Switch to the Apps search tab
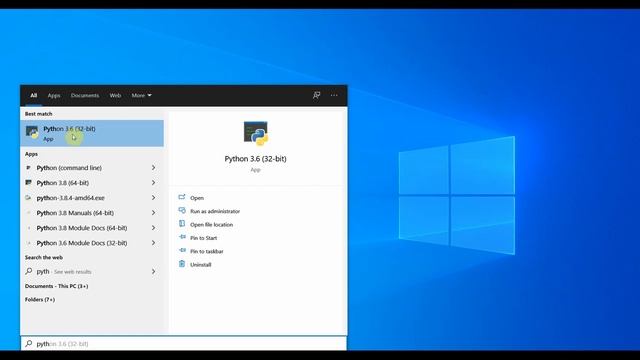The height and width of the screenshot is (360, 640). coord(54,95)
